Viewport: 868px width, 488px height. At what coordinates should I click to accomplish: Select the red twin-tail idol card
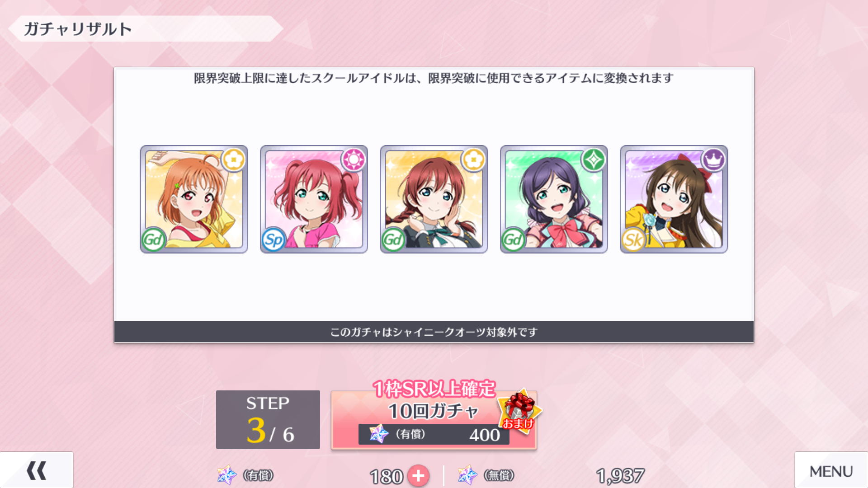pyautogui.click(x=314, y=199)
